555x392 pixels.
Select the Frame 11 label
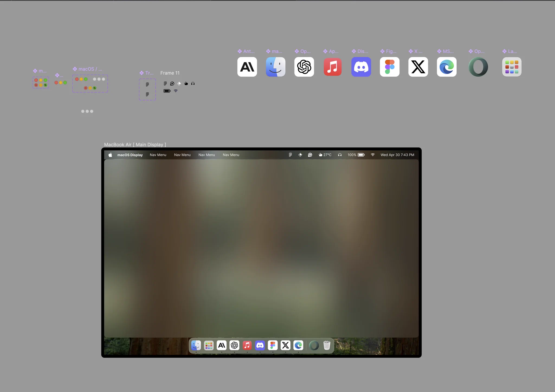tap(170, 73)
